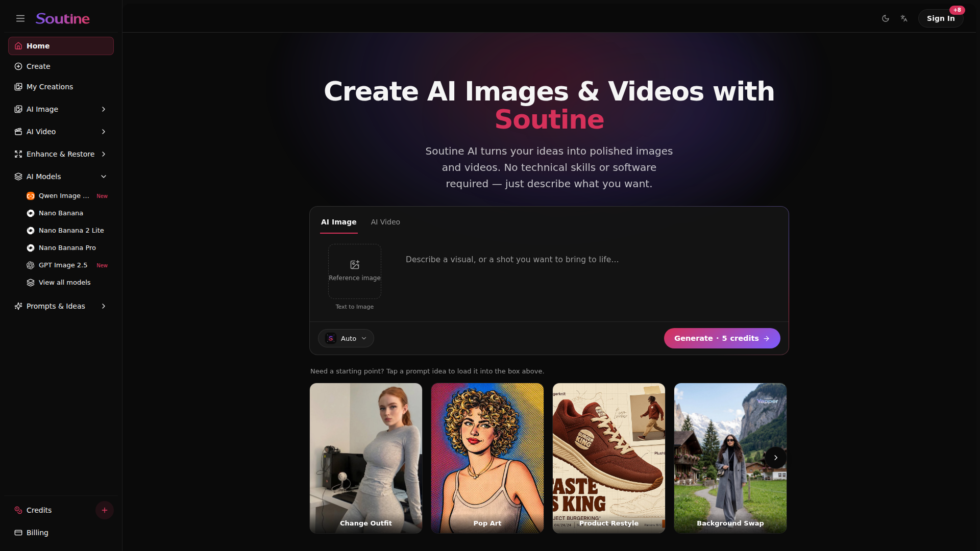Switch to the AI Image tab
980x551 pixels.
(x=339, y=222)
